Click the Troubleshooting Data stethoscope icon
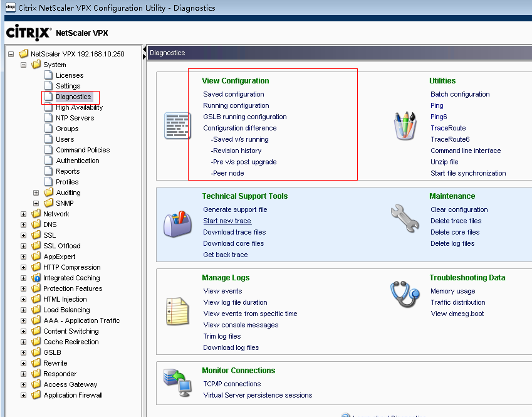The height and width of the screenshot is (417, 532). click(x=404, y=295)
